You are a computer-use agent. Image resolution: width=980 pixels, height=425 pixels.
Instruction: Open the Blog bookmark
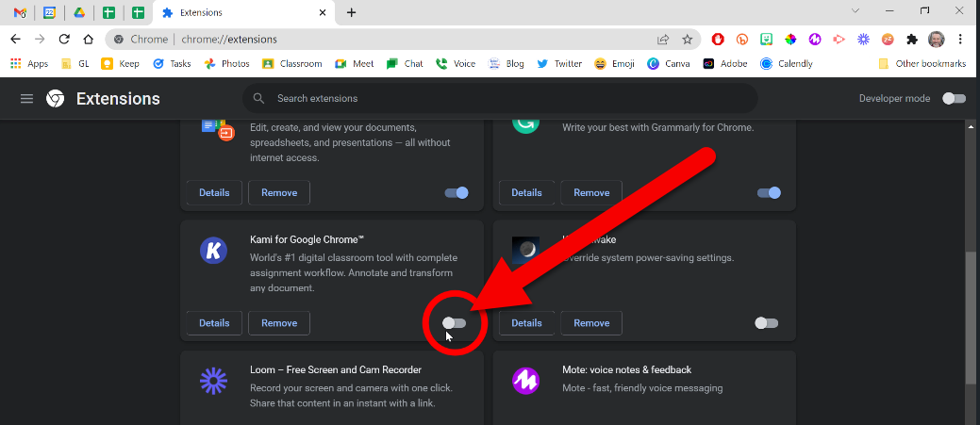507,64
